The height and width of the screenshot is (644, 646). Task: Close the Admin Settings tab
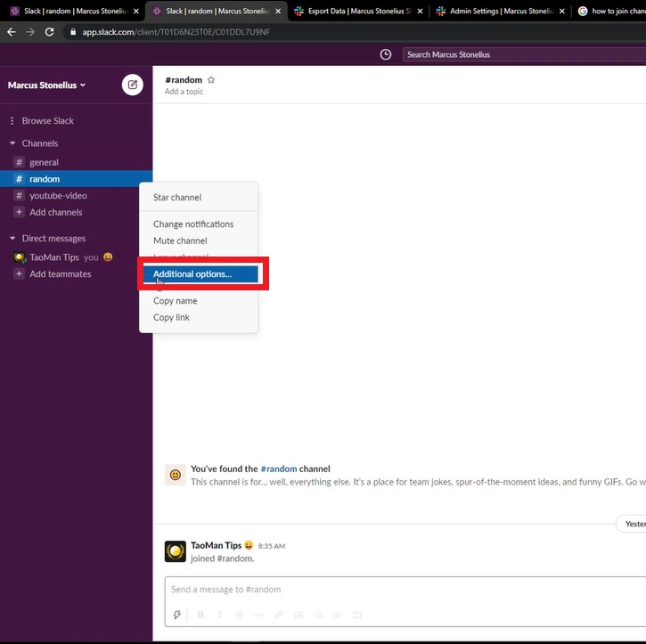pos(561,11)
